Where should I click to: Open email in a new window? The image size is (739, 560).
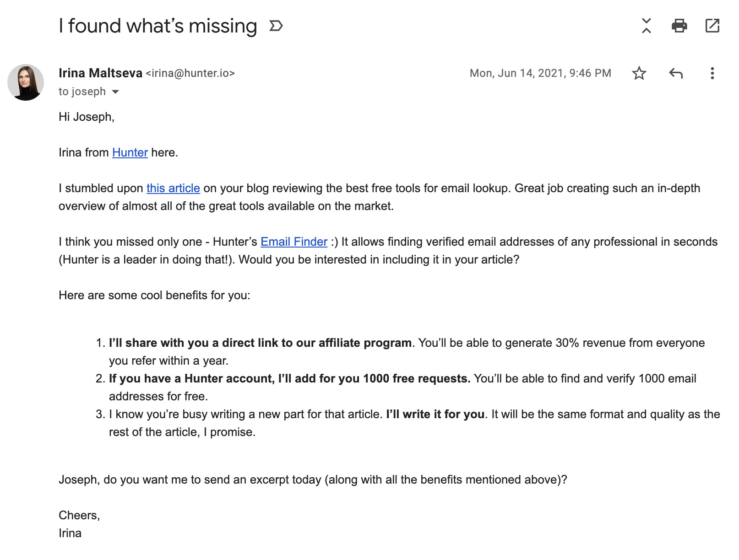coord(713,26)
